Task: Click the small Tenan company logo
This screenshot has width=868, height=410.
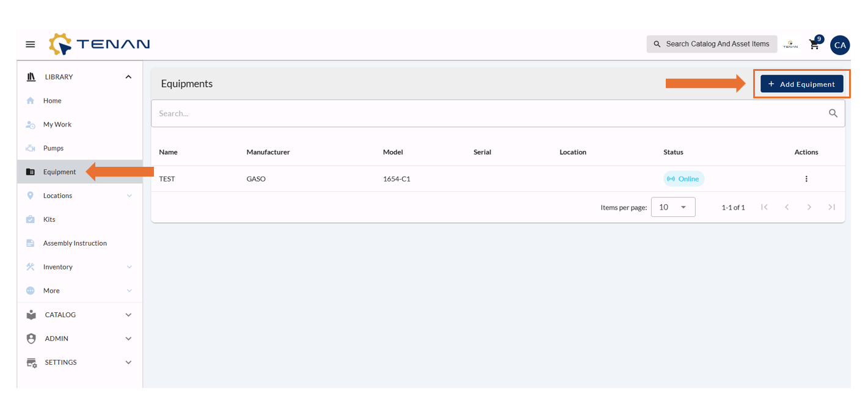Action: coord(790,45)
